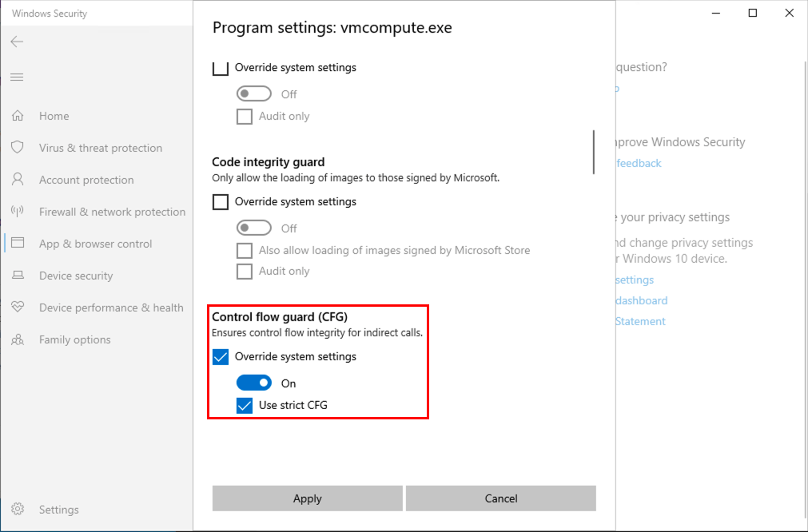The image size is (808, 532).
Task: Open Home via the house icon
Action: (x=18, y=116)
